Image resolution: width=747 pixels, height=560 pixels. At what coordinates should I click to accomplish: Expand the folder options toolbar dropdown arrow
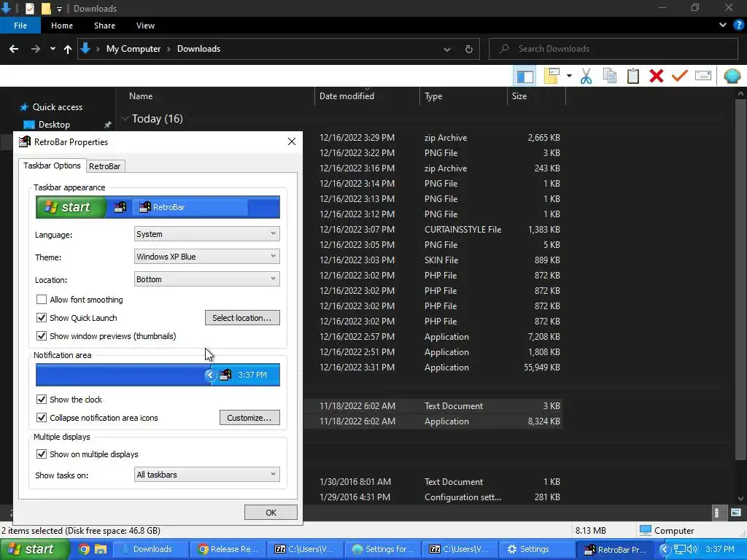pyautogui.click(x=569, y=76)
